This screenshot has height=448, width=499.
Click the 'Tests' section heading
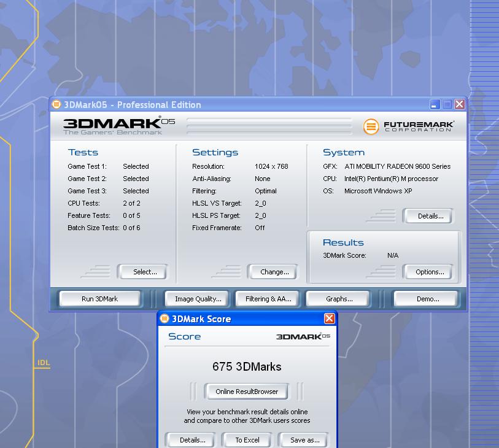(83, 152)
